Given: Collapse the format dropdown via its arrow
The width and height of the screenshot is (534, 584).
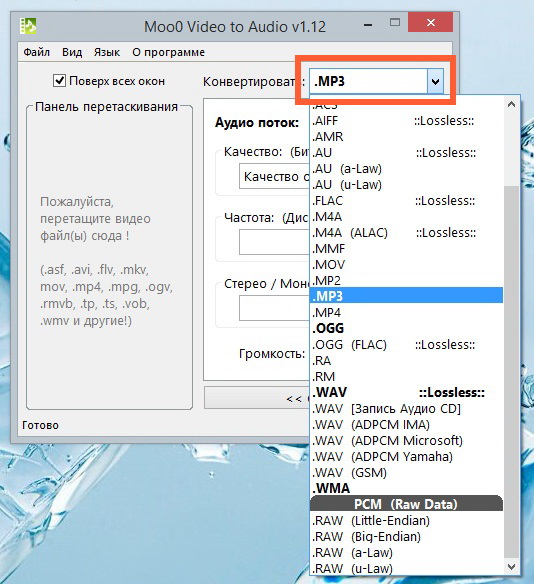Looking at the screenshot, I should (435, 81).
